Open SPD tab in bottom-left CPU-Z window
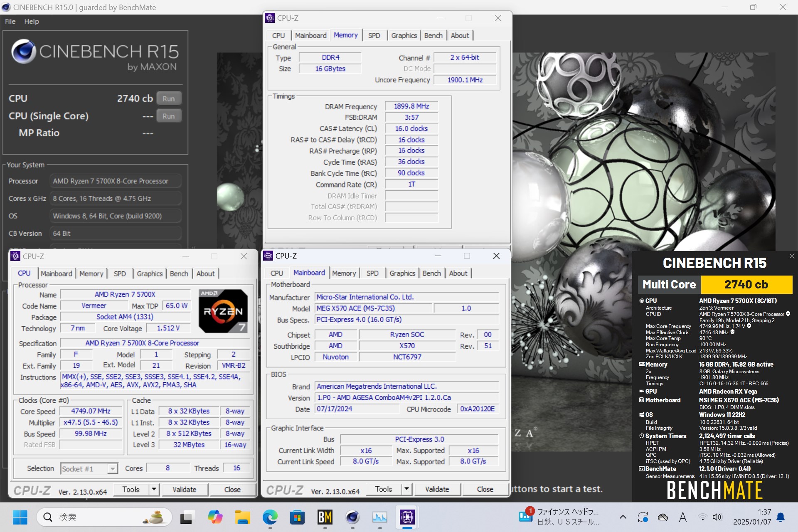798x532 pixels. click(120, 274)
